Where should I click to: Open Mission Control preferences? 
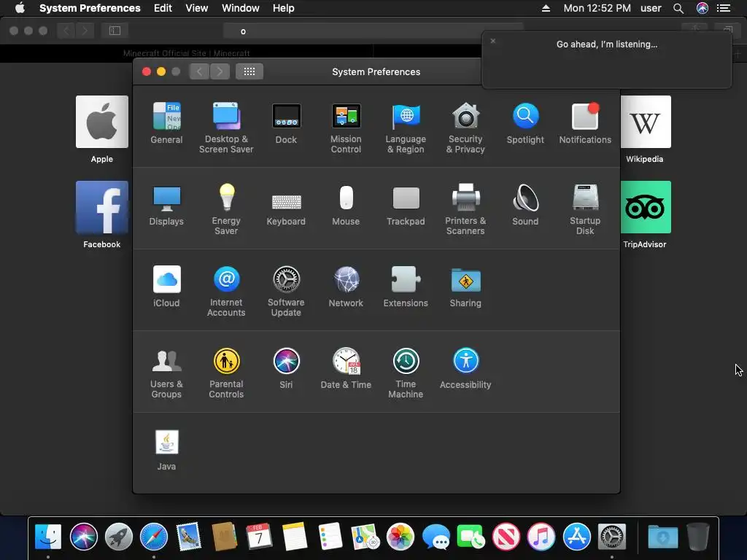pos(346,128)
